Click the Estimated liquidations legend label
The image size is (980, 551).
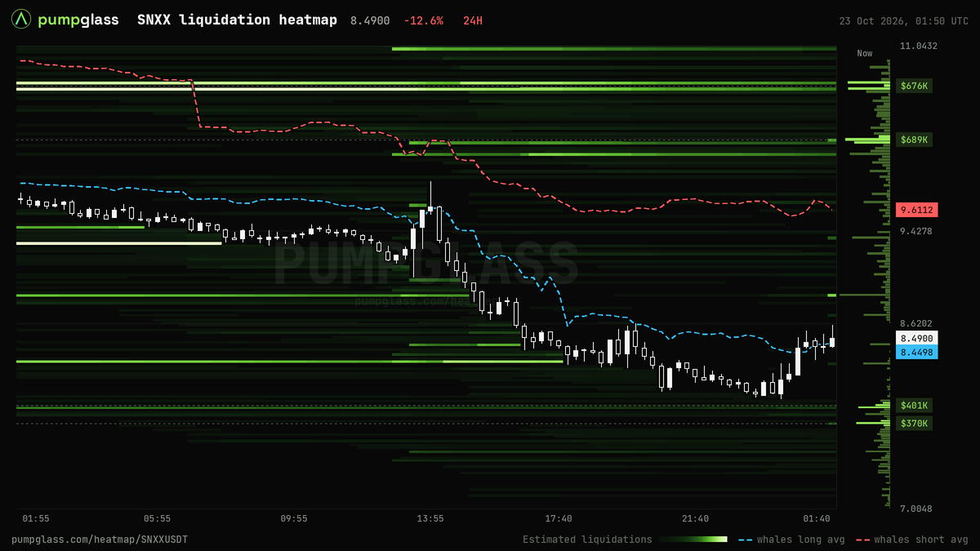click(587, 540)
